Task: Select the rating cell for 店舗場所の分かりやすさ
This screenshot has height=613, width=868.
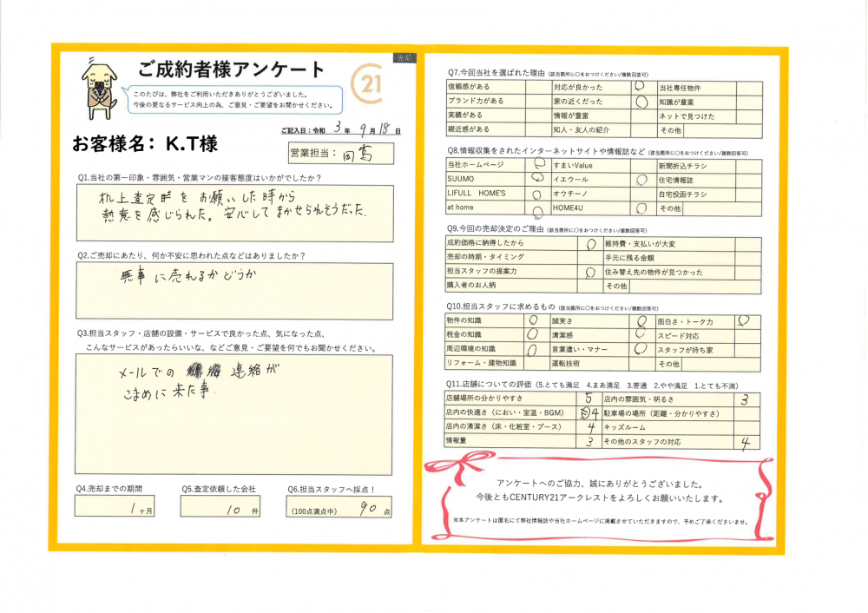Action: (x=589, y=399)
